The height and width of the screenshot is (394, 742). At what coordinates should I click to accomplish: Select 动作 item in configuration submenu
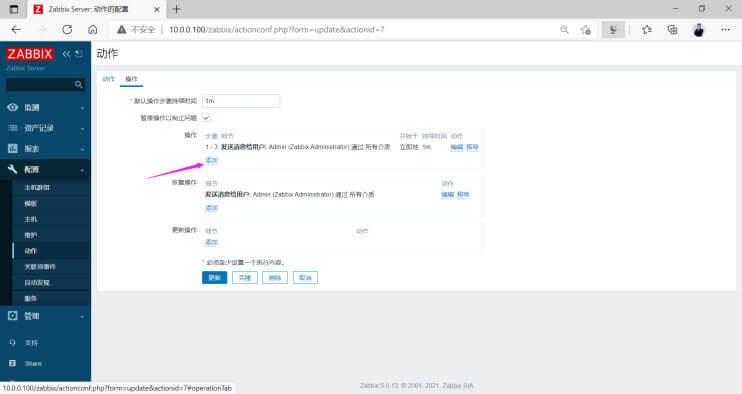coord(31,251)
